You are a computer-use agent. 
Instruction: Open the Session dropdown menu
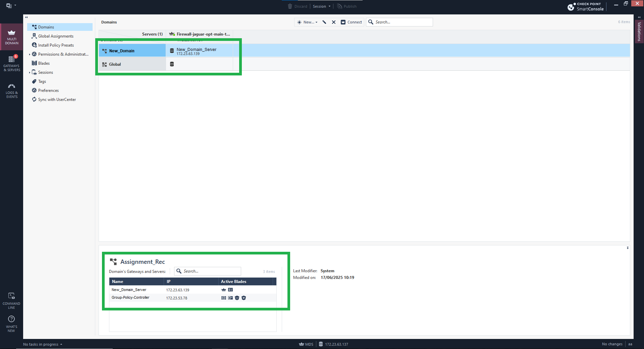pos(321,6)
